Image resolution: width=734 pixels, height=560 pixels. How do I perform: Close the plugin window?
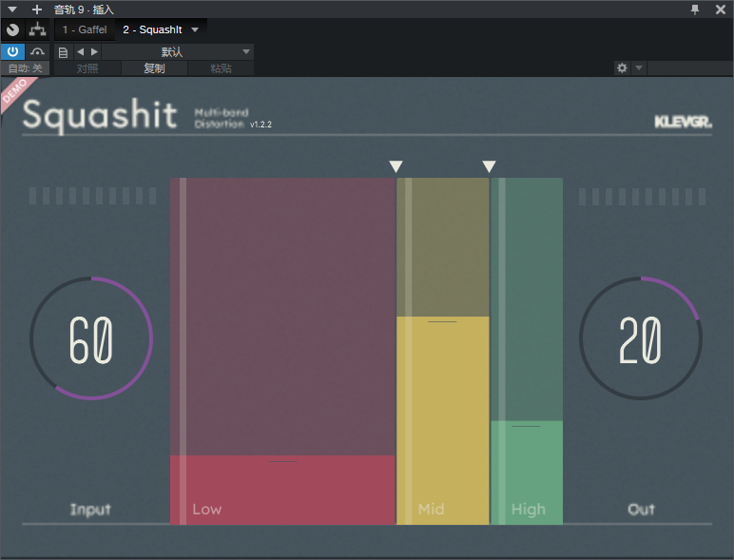coord(721,10)
